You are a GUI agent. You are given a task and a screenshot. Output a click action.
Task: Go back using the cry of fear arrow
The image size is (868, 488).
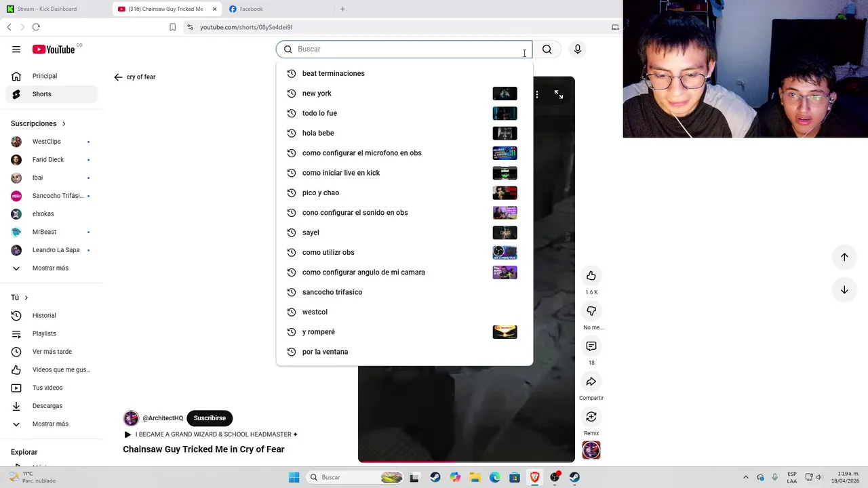click(118, 77)
